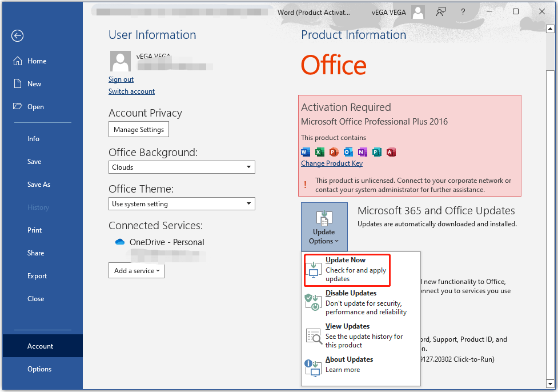
Task: Click the OneDrive cloud icon under Connected Services
Action: (120, 242)
